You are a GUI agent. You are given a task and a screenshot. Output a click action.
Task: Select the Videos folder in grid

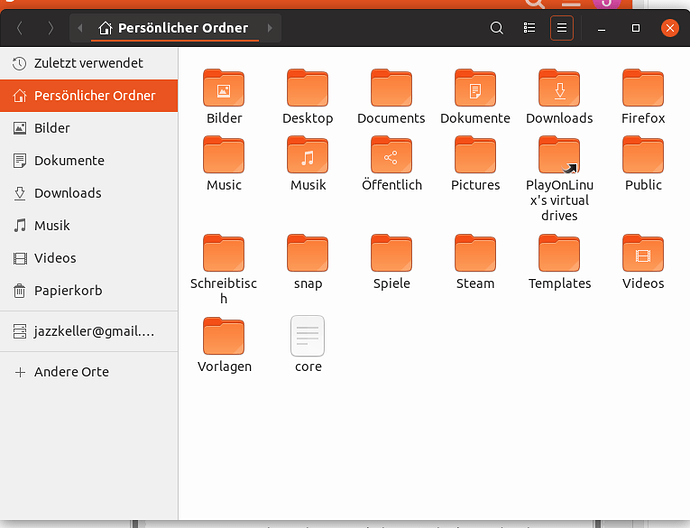tap(643, 254)
